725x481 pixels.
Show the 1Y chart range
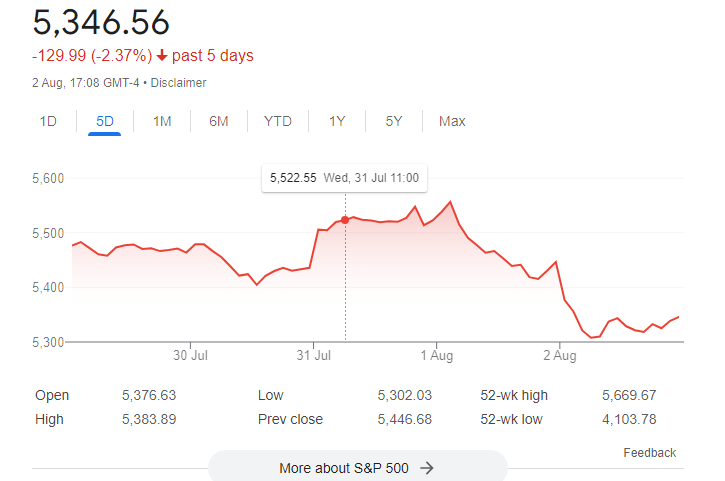(337, 121)
